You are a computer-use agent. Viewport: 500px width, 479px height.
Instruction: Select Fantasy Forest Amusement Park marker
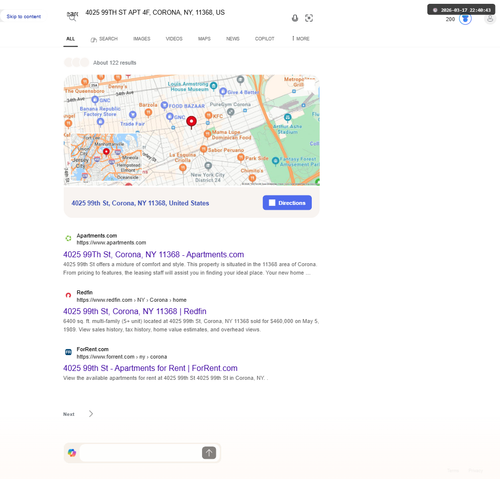point(275,161)
